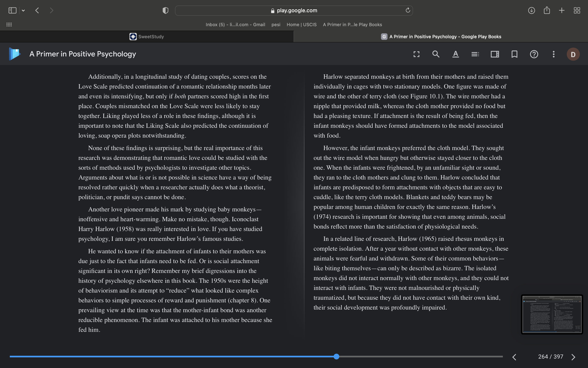Click the page counter 264 / 397
588x368 pixels.
click(551, 357)
